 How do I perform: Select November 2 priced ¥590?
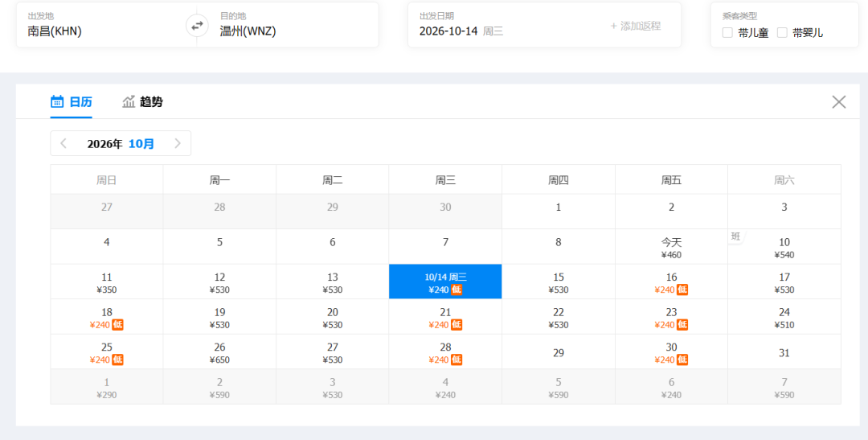[x=219, y=387]
